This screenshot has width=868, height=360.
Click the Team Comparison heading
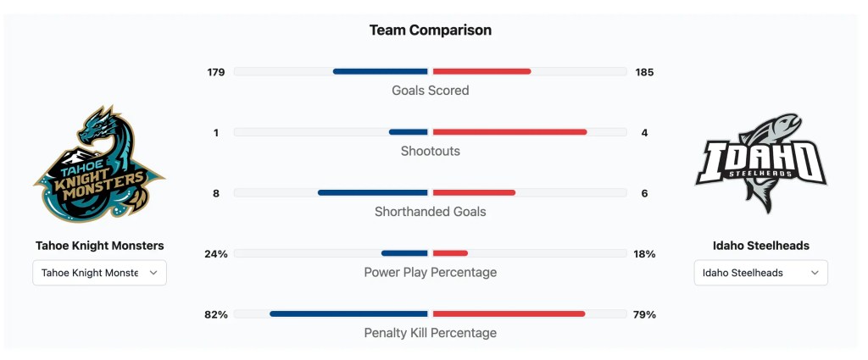pyautogui.click(x=430, y=30)
